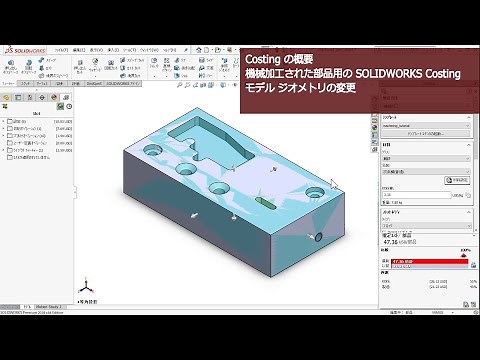
Task: Switch to the DimXpertManager tab
Action: pyautogui.click(x=42, y=97)
